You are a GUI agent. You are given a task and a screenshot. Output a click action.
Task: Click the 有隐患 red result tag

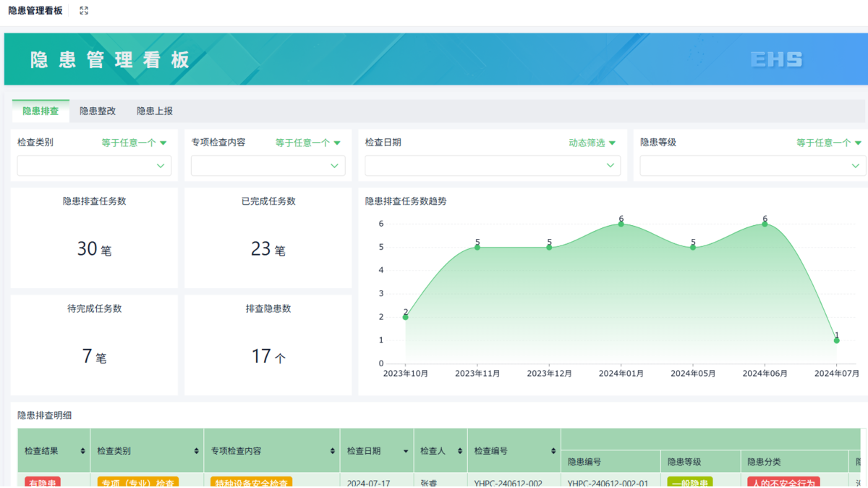[43, 482]
